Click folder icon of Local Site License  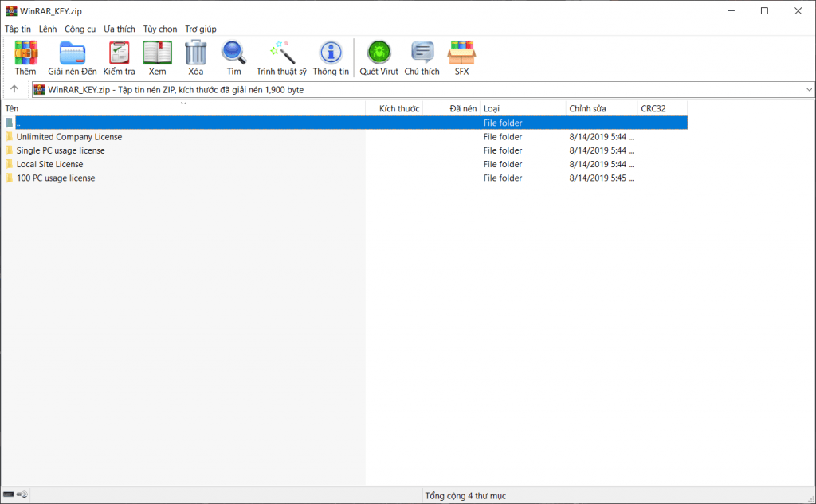coord(9,164)
